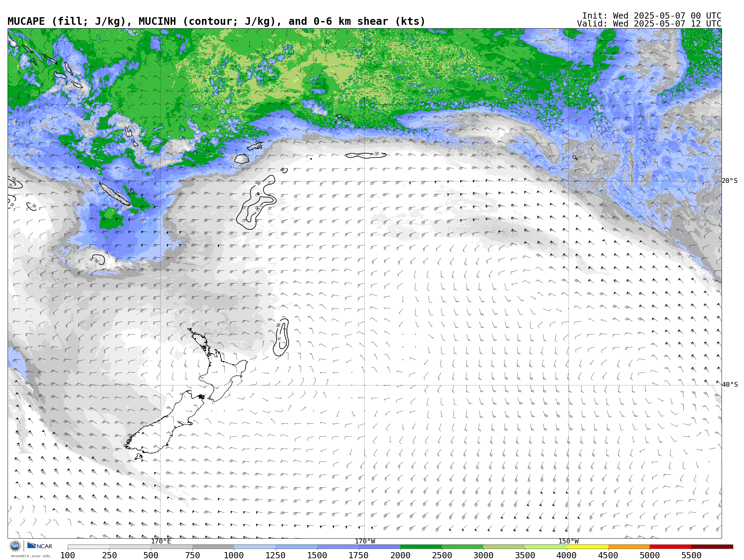Click the NCAR logo
This screenshot has height=560, width=744.
pos(40,546)
